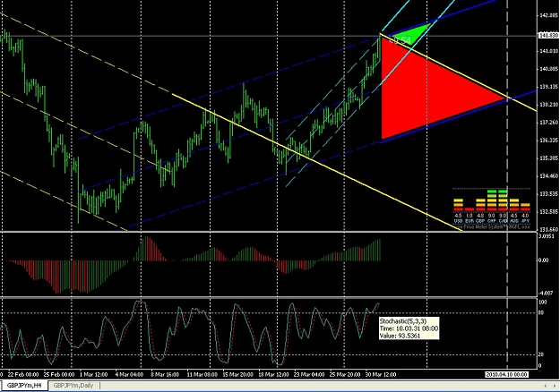Click the stochastic scale level 20
The image size is (560, 392).
[x=541, y=354]
